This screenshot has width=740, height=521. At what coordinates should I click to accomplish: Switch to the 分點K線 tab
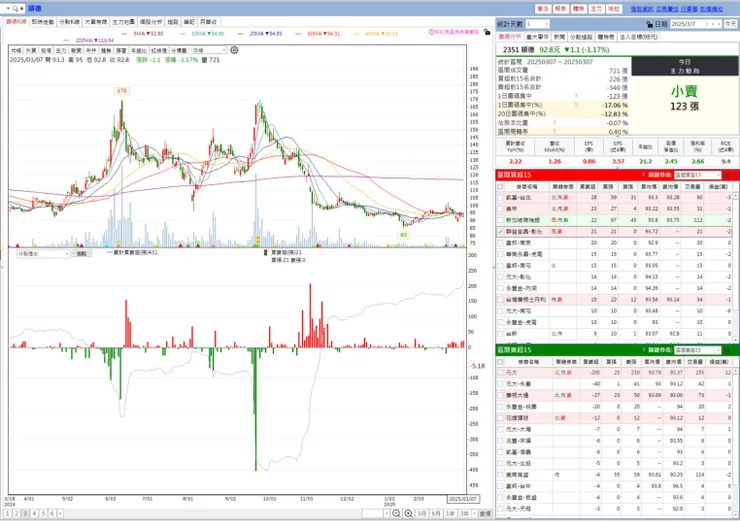click(69, 22)
